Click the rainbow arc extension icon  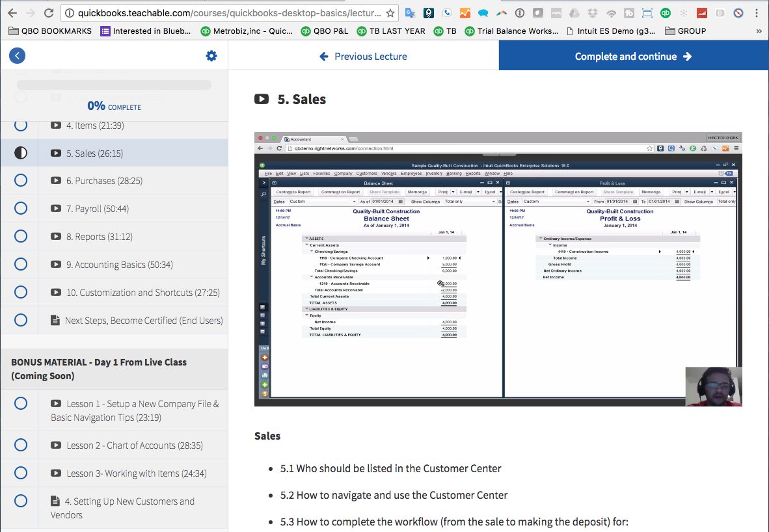501,13
